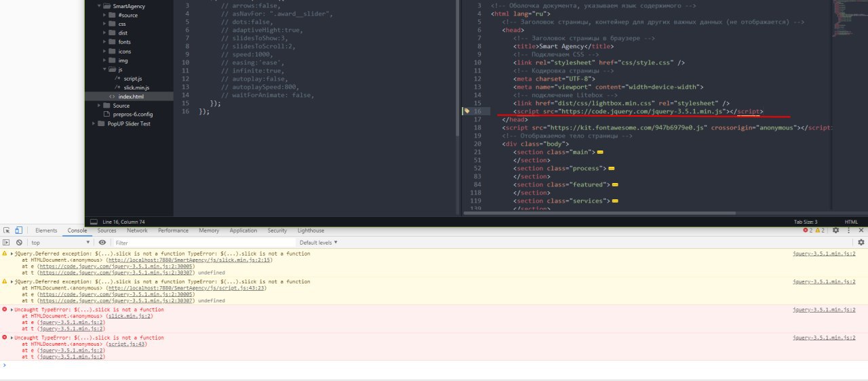Open the Default levels dropdown

click(x=319, y=242)
